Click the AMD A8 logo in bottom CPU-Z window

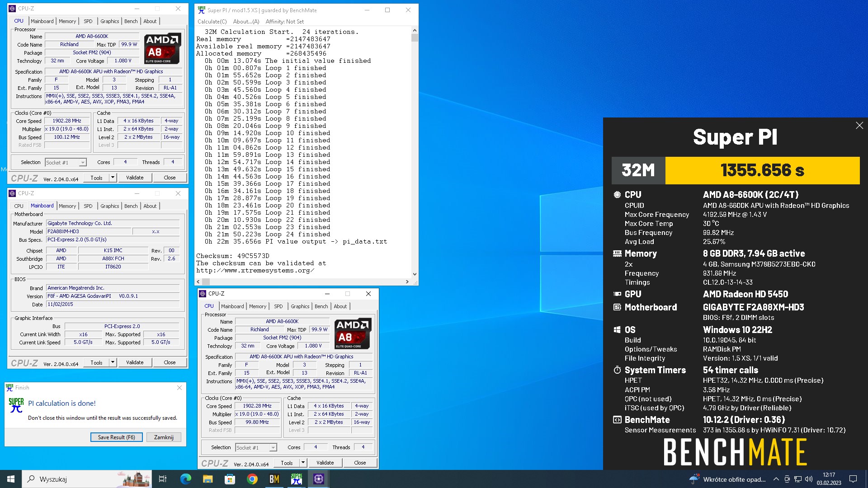(353, 333)
